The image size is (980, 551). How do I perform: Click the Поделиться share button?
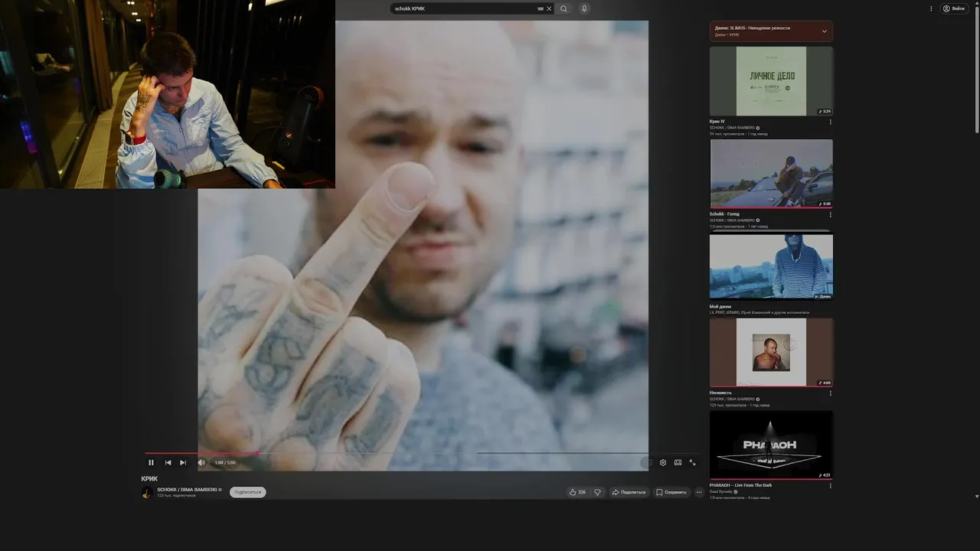(x=629, y=492)
